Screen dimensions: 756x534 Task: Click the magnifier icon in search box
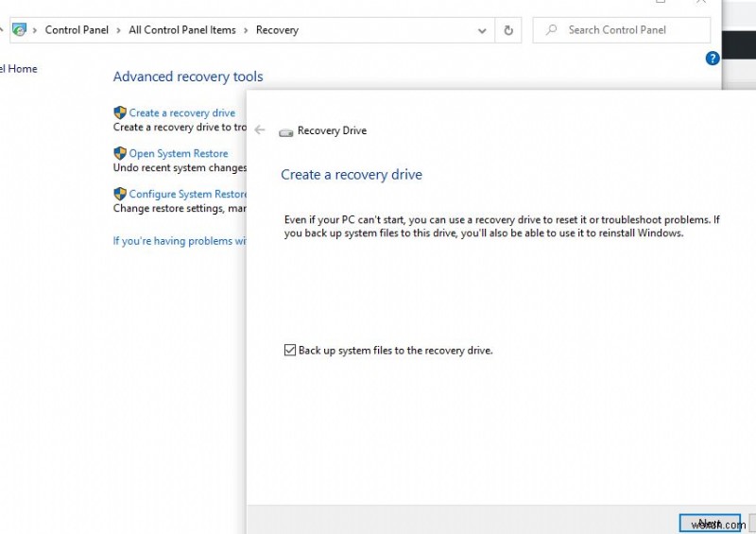tap(552, 30)
